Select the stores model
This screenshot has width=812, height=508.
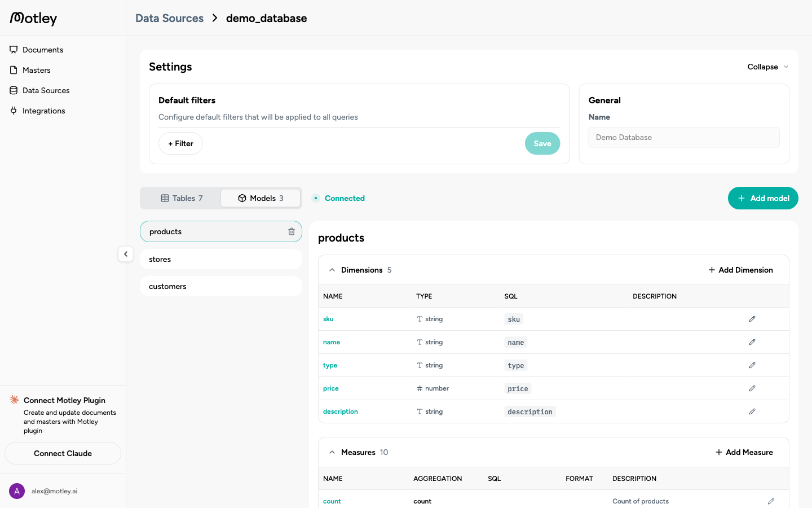pos(221,259)
